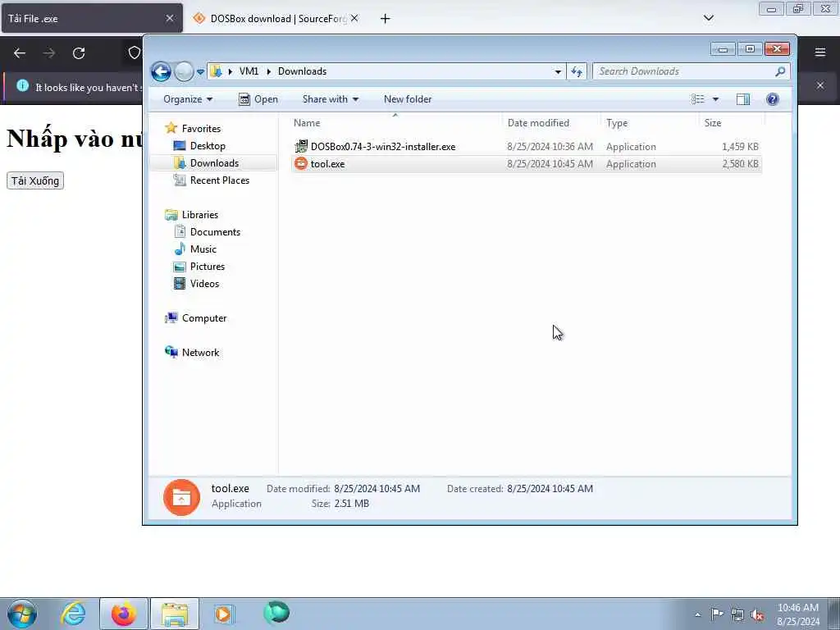The image size is (840, 630).
Task: Open recent locations dropdown beside the nav arrows
Action: (200, 72)
